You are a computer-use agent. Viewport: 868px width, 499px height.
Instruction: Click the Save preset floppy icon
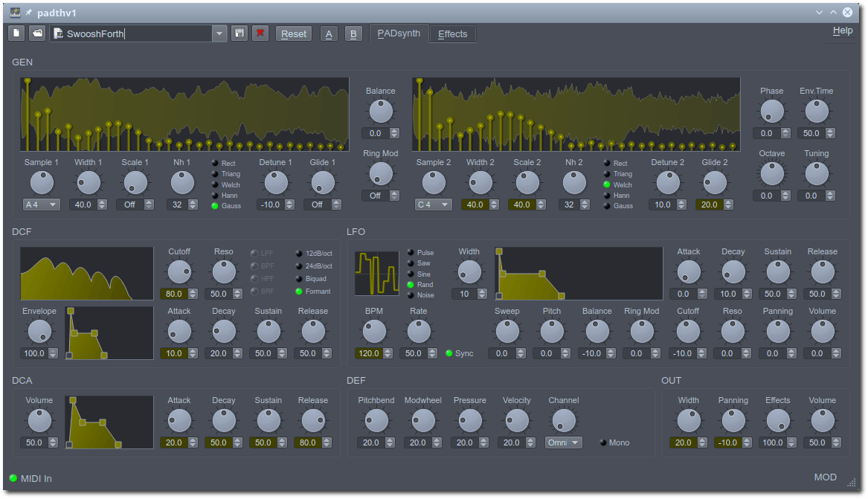(x=239, y=33)
